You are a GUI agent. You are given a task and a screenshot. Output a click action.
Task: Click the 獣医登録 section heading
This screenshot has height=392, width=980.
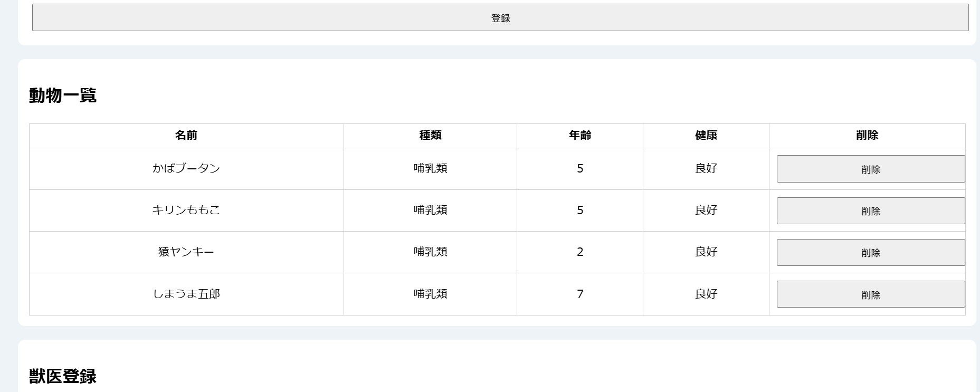coord(63,376)
